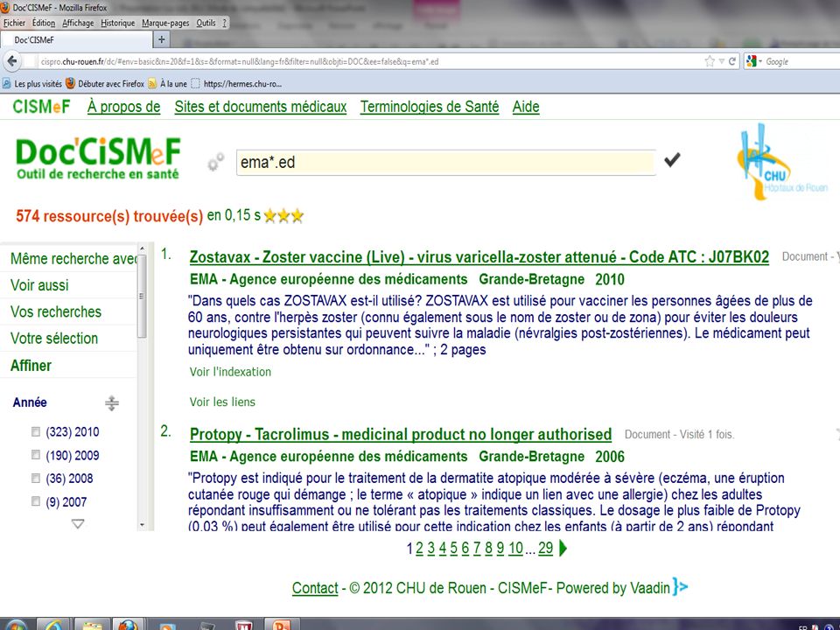Expand more years with down triangle
The height and width of the screenshot is (630, 840).
click(x=78, y=523)
